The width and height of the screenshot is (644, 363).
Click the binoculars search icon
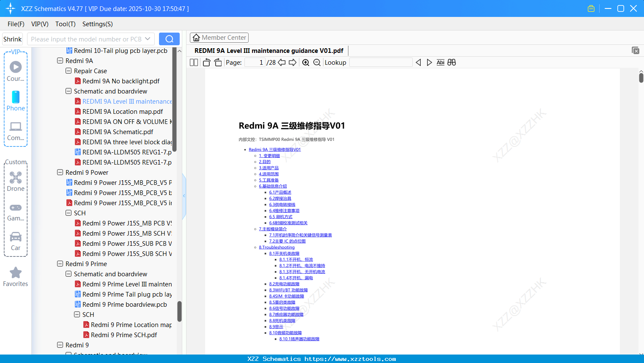click(x=452, y=63)
